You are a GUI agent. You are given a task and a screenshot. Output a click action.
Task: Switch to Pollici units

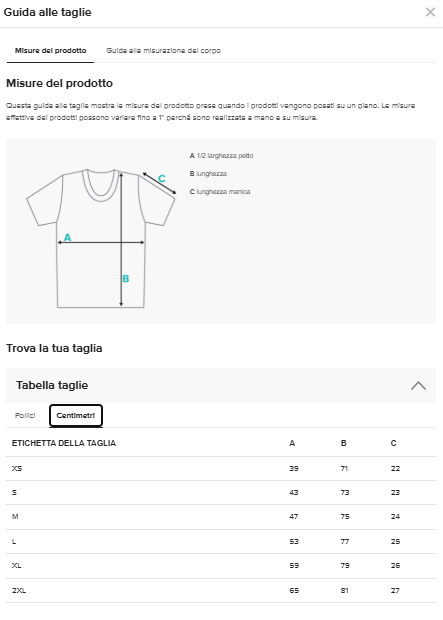pyautogui.click(x=25, y=416)
